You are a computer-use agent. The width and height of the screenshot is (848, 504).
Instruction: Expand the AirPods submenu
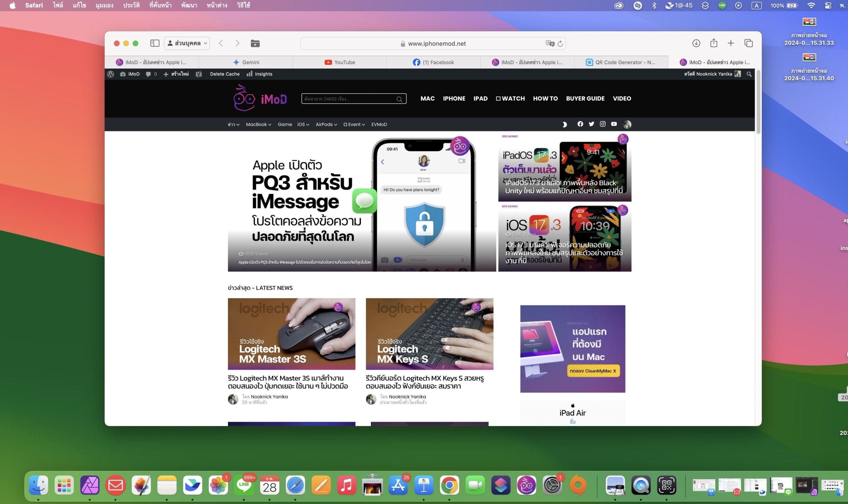[x=326, y=124]
